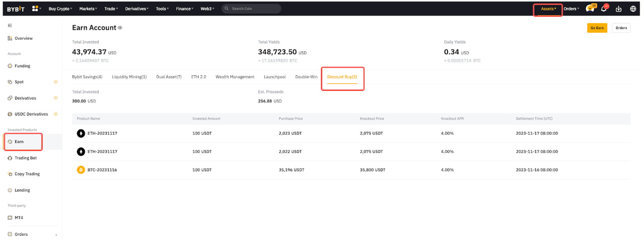Open the language globe icon
Viewport: 644px width, 247px height.
click(x=633, y=9)
